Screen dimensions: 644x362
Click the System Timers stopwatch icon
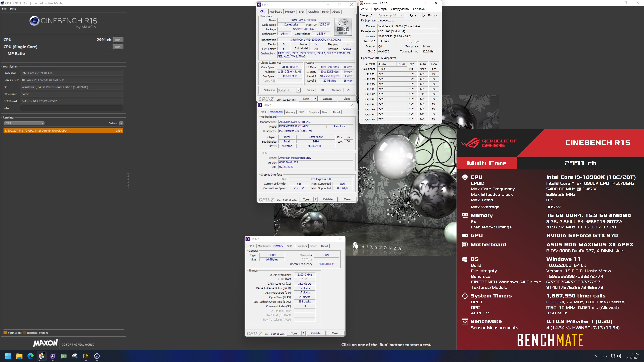tap(465, 296)
